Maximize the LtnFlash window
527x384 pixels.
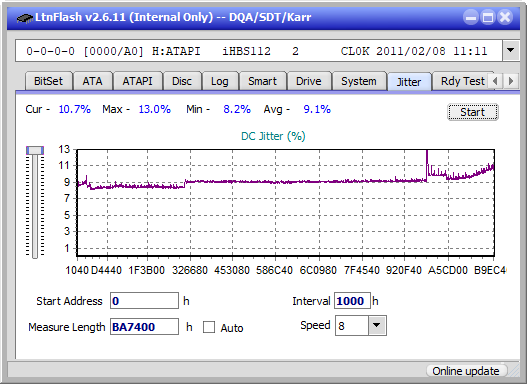pos(488,17)
